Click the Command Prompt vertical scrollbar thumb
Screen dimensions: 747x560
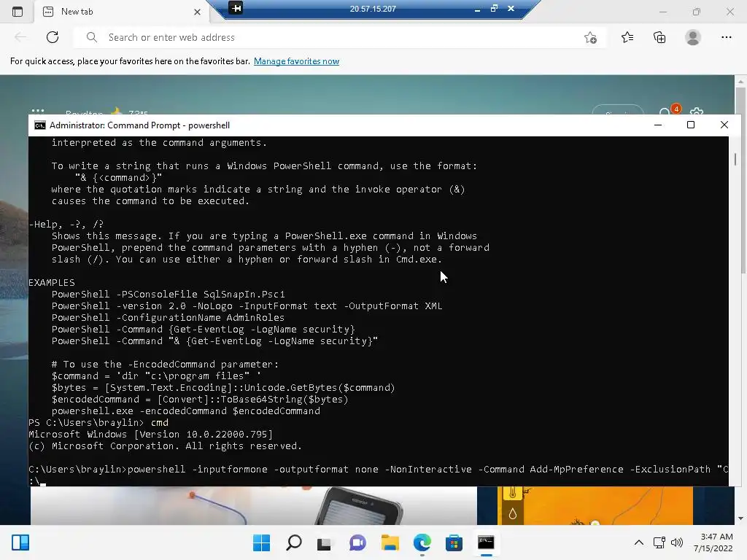pyautogui.click(x=735, y=159)
